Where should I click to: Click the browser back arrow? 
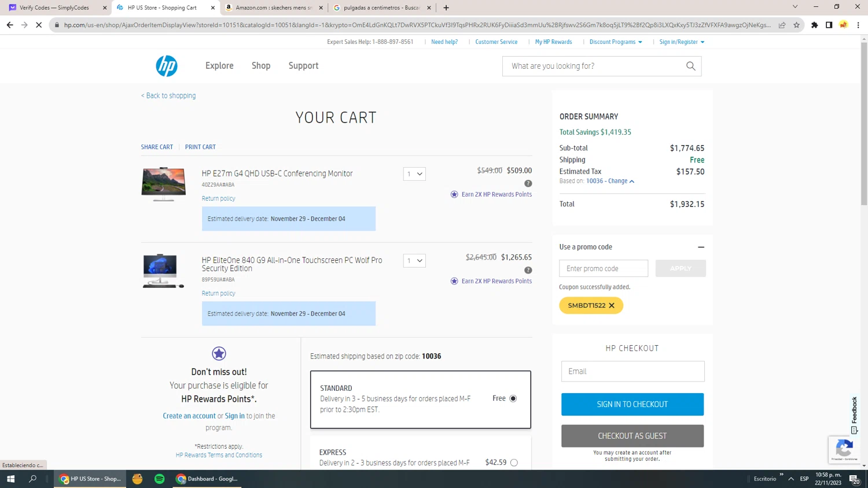[10, 25]
